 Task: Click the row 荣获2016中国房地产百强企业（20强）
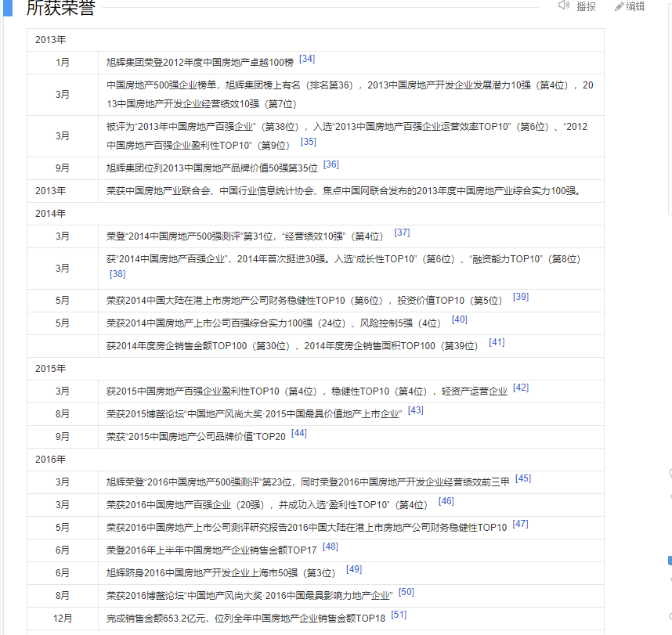(316, 505)
